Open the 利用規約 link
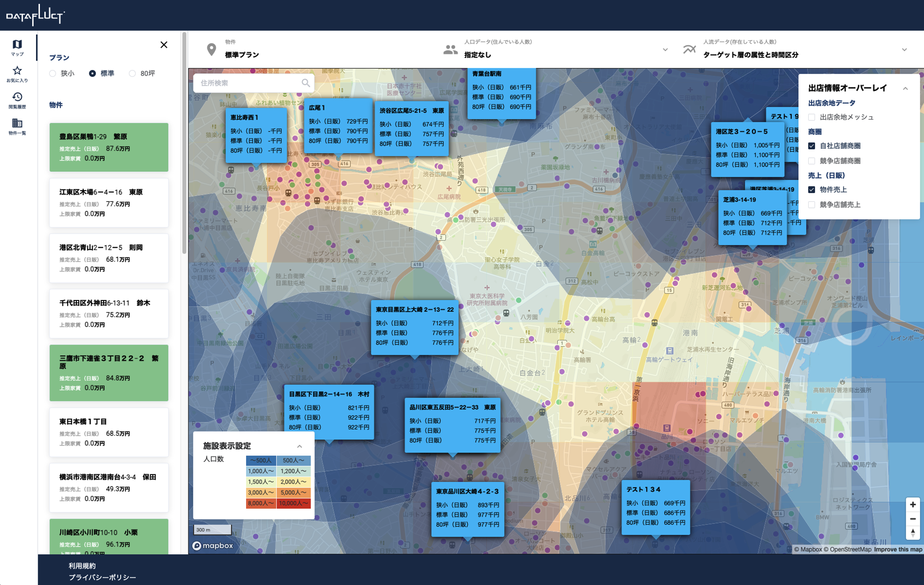This screenshot has height=585, width=924. coord(82,565)
